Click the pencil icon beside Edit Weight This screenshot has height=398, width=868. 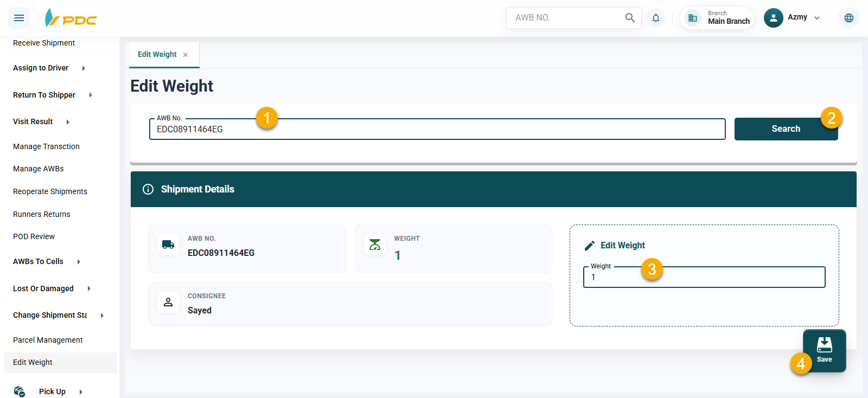pos(590,246)
